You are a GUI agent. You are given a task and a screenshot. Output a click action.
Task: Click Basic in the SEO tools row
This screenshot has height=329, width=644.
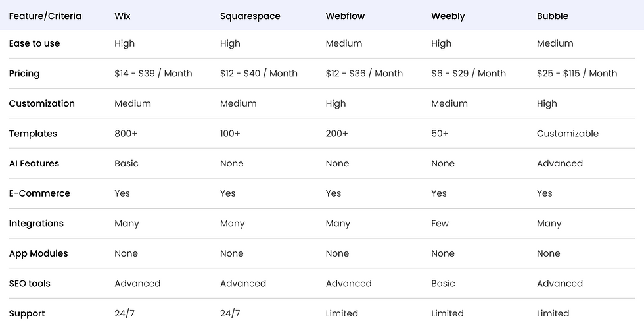pos(443,284)
